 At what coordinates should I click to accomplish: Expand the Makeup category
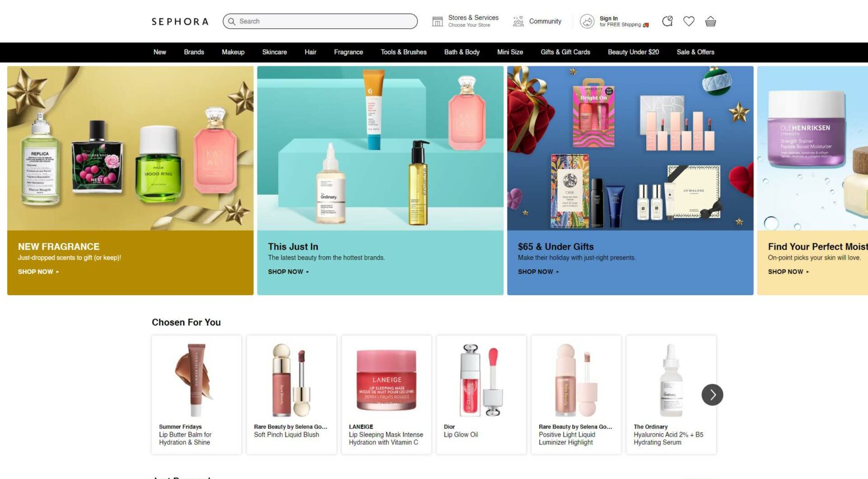(x=233, y=52)
